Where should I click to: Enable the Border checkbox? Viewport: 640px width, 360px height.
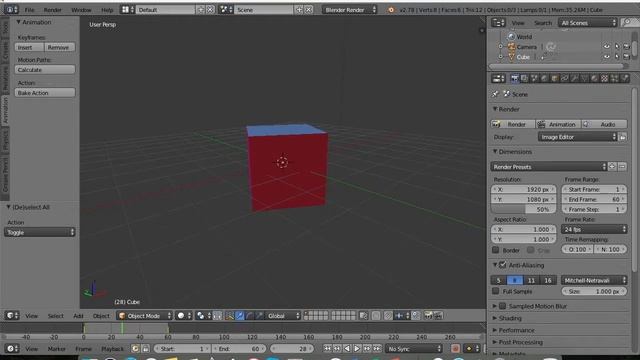click(x=496, y=250)
